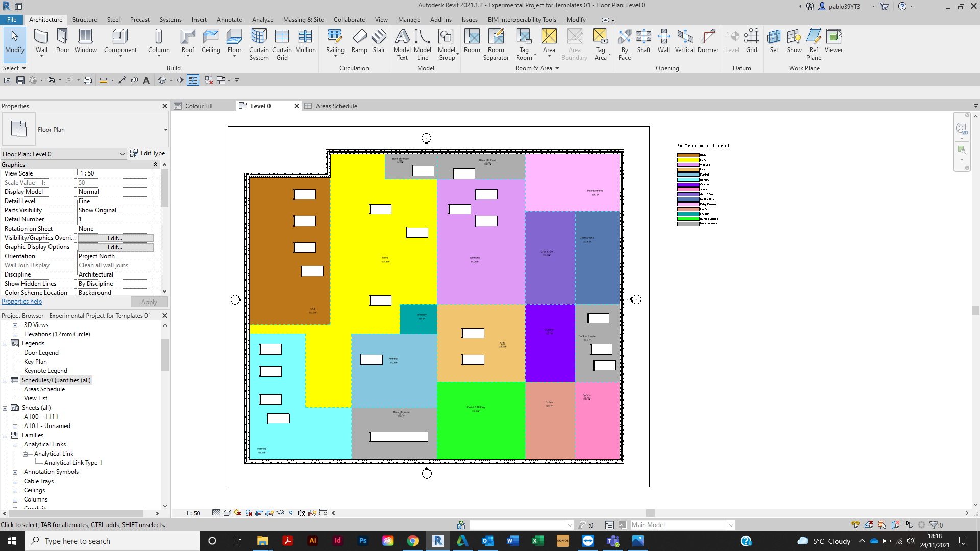Viewport: 980px width, 551px height.
Task: Toggle Temporary Hide/Isolate glasses icon
Action: coord(280,513)
